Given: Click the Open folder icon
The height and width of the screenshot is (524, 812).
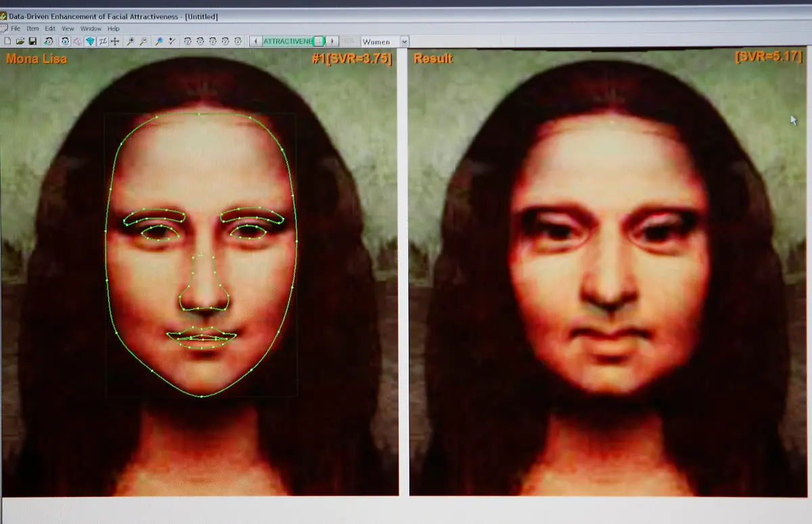Looking at the screenshot, I should pos(20,41).
